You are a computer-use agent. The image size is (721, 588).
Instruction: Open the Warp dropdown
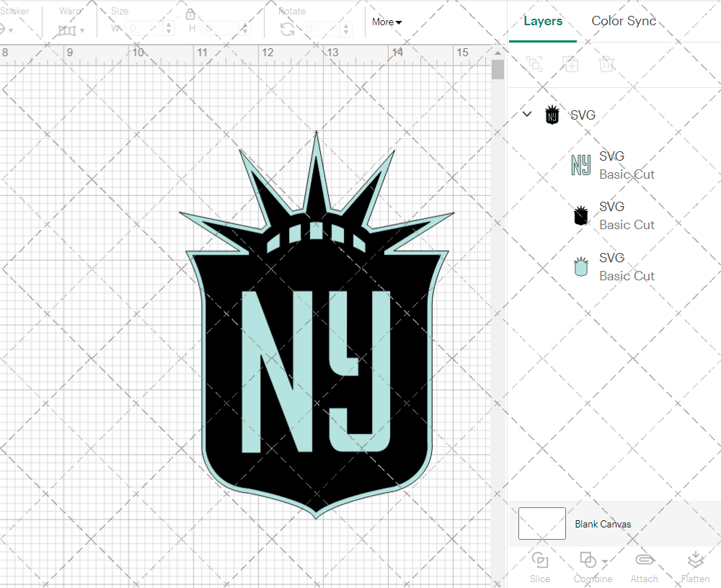point(71,30)
